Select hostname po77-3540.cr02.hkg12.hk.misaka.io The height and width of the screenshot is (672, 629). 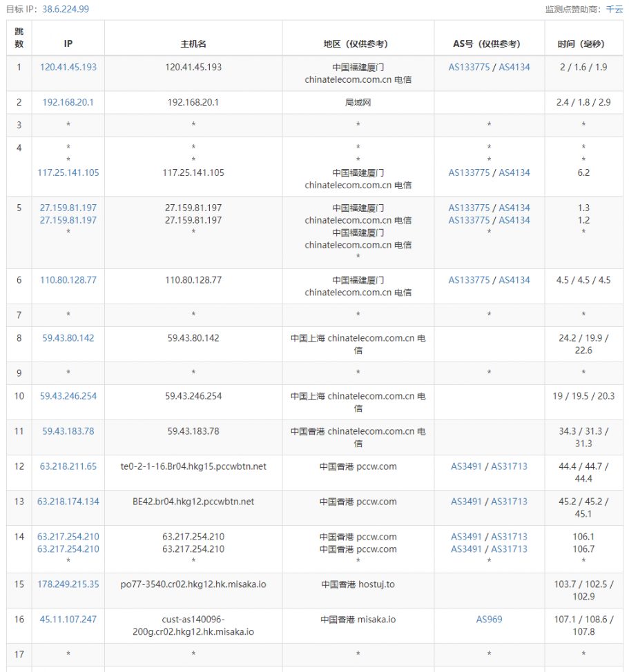(193, 584)
